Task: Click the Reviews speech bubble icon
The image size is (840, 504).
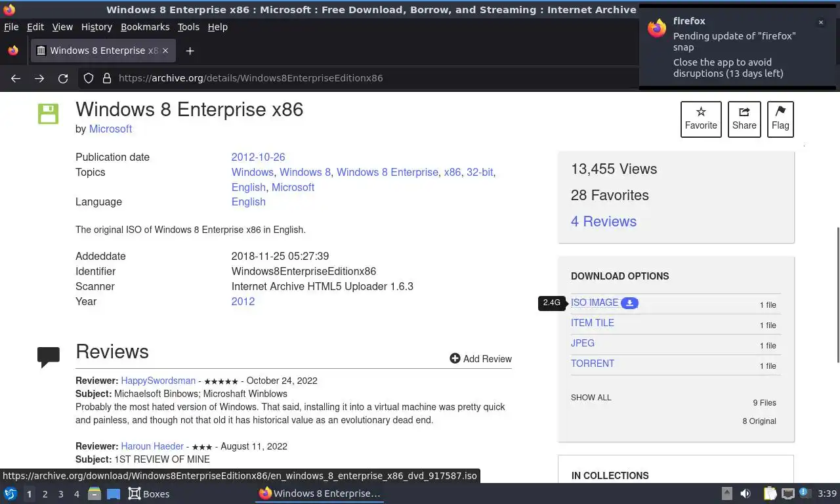Action: click(x=49, y=356)
